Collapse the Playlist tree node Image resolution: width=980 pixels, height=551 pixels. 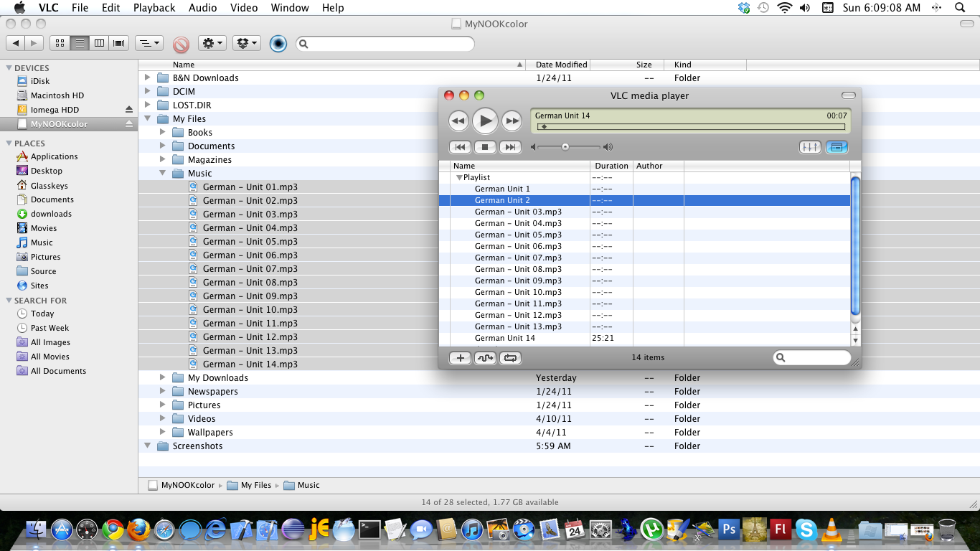459,177
